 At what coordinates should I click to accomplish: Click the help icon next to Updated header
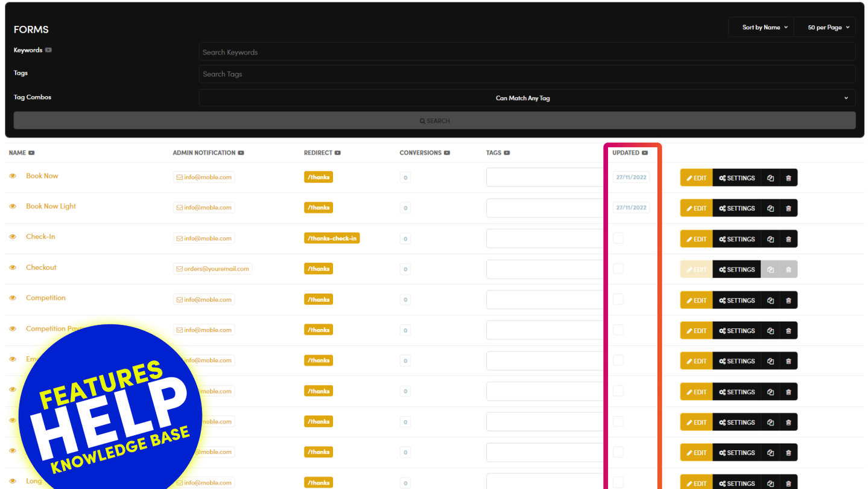(x=645, y=153)
